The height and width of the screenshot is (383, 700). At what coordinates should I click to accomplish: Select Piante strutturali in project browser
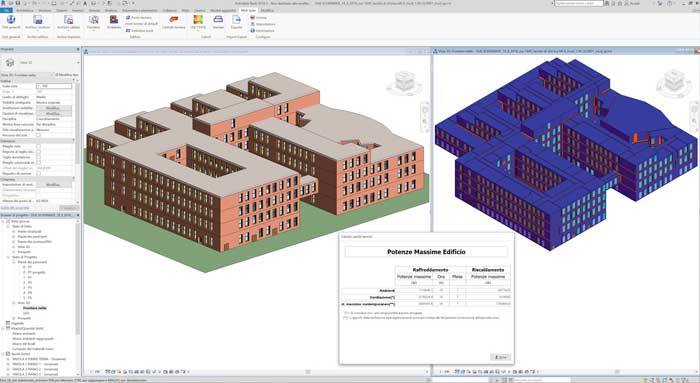[29, 231]
